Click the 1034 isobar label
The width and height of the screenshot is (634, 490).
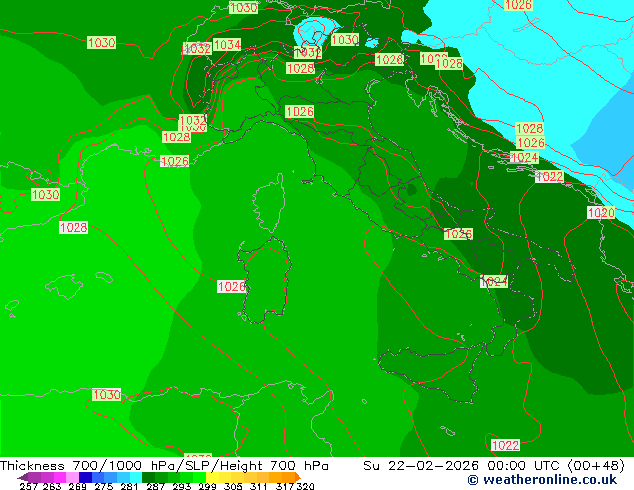(227, 44)
